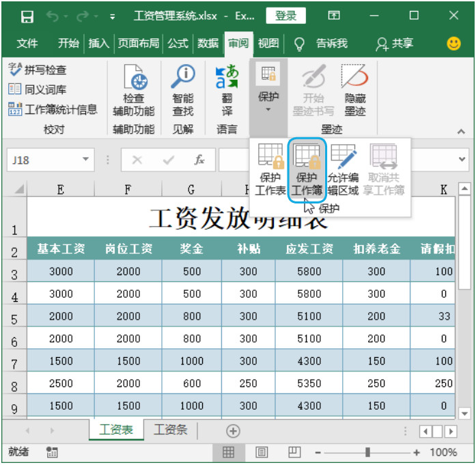Click the smiley feedback icon
Viewport: 476px width, 465px height.
[453, 44]
